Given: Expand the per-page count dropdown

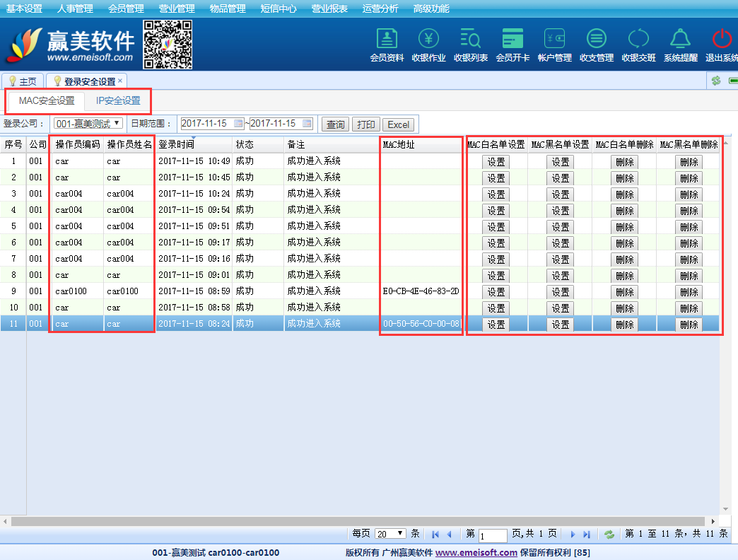Looking at the screenshot, I should click(401, 534).
